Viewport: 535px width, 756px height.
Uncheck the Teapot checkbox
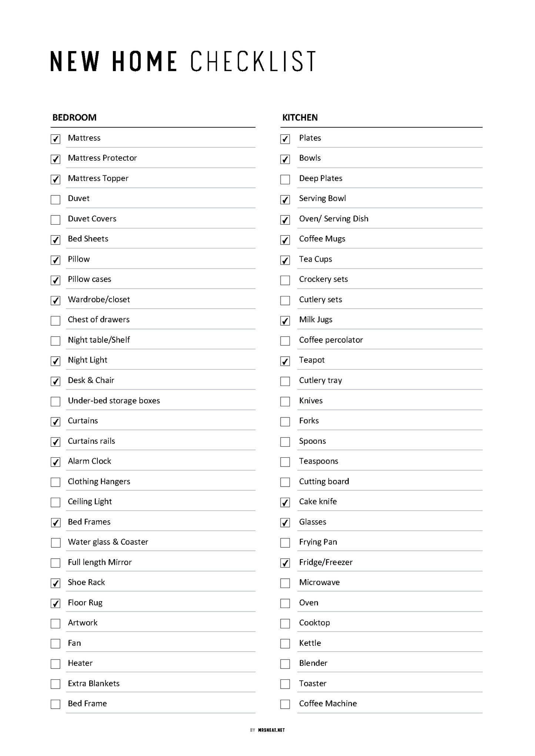(285, 361)
